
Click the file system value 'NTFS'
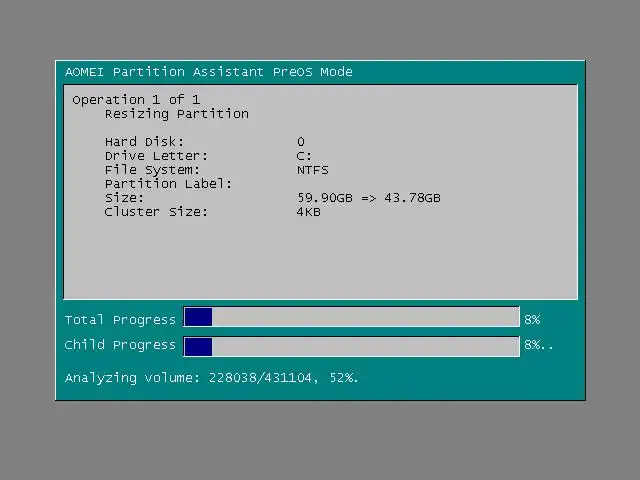click(x=313, y=170)
